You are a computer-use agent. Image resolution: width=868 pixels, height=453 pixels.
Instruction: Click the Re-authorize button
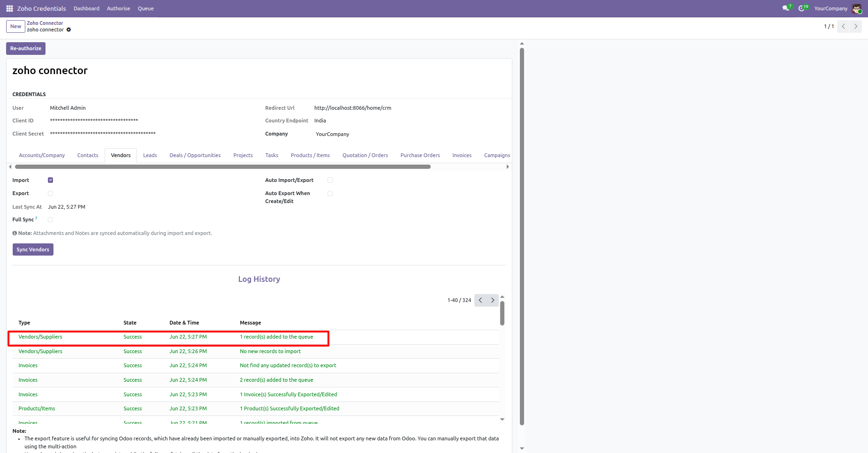[x=26, y=48]
